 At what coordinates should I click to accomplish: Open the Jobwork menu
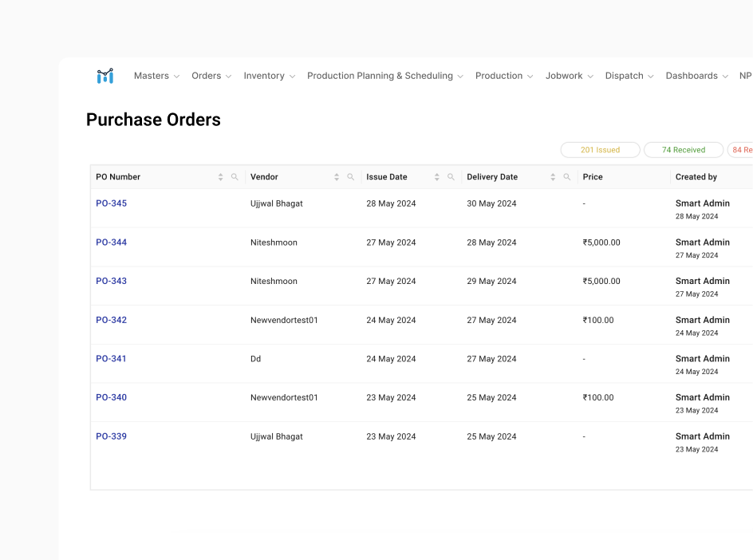point(570,76)
